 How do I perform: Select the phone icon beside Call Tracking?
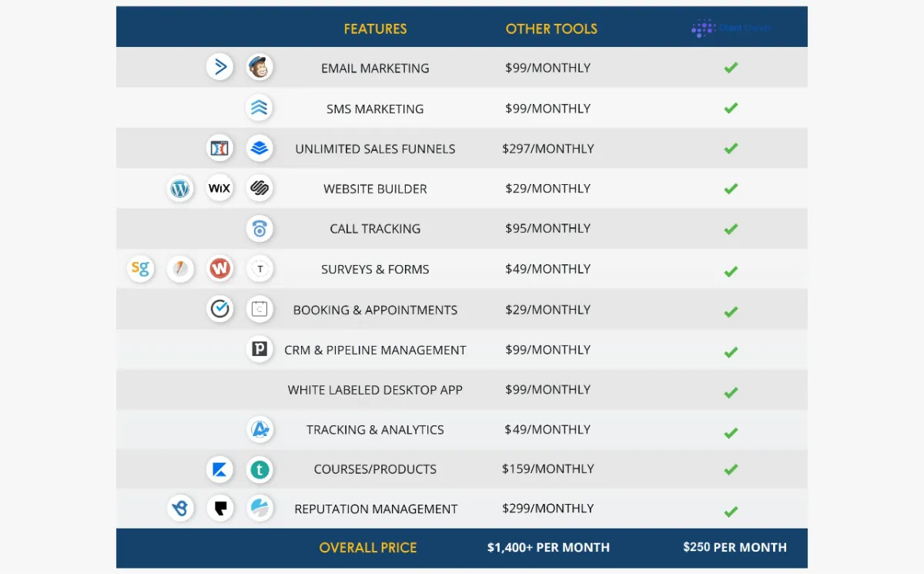click(x=260, y=229)
